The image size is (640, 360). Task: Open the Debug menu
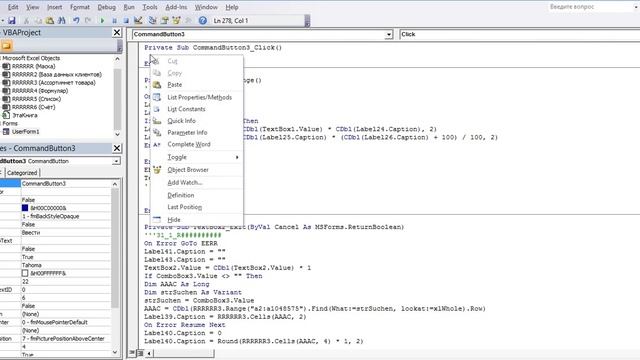tap(107, 7)
